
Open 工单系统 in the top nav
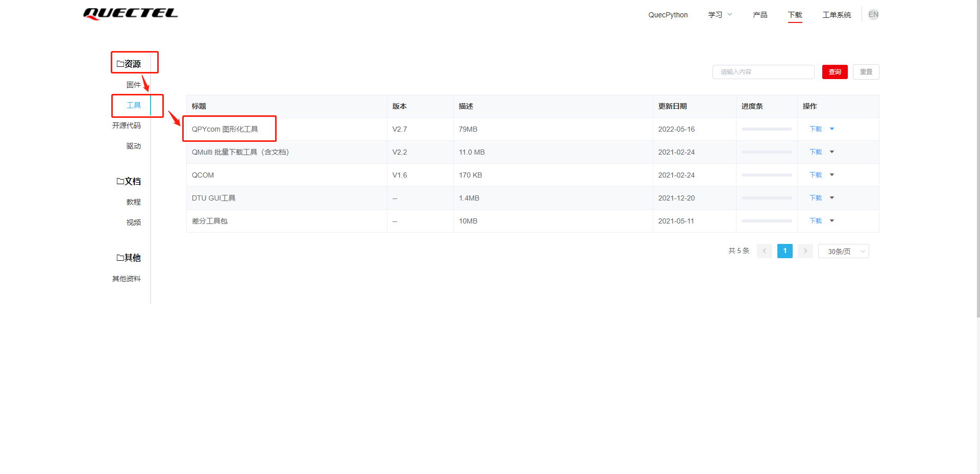pyautogui.click(x=837, y=15)
